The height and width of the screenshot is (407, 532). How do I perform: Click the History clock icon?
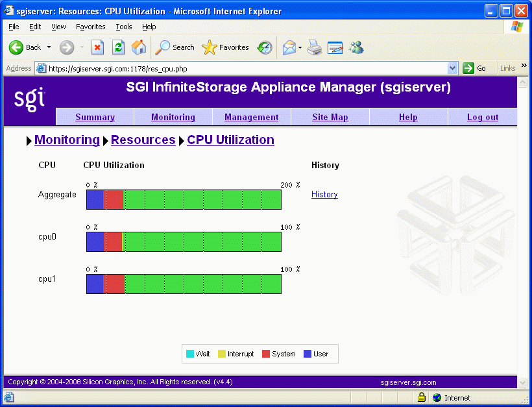[265, 47]
